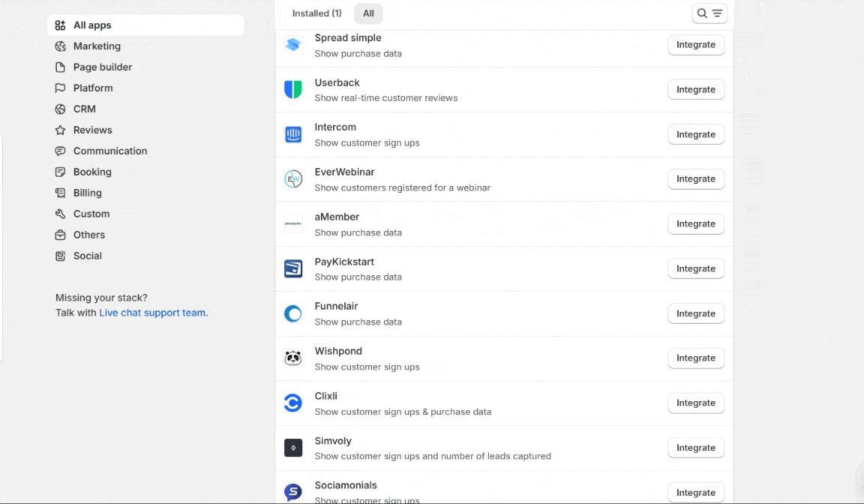Open the All apps category
This screenshot has width=864, height=504.
(146, 25)
